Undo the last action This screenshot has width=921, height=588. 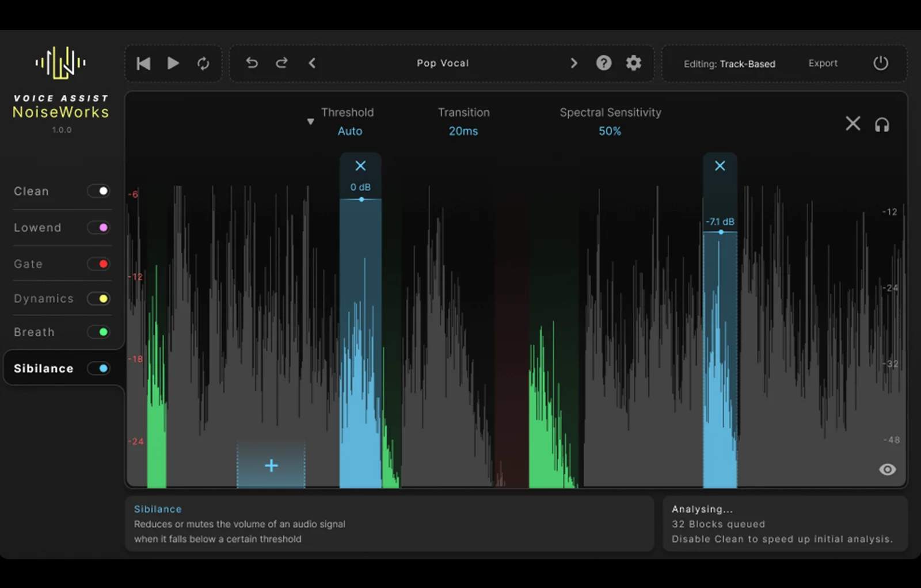point(252,63)
